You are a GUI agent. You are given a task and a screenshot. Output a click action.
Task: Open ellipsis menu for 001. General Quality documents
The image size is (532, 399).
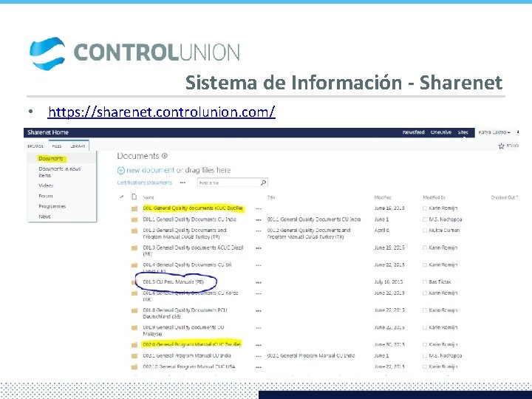point(259,208)
